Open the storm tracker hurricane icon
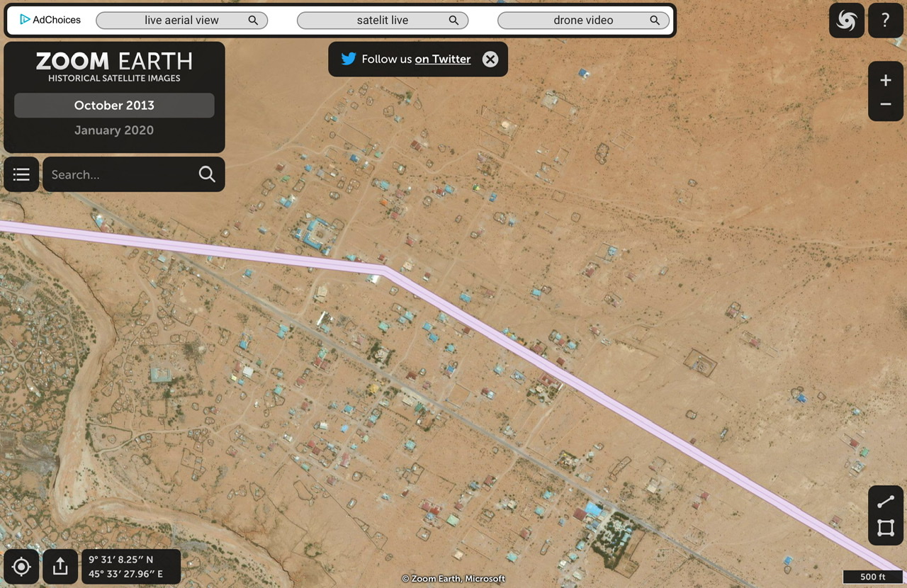This screenshot has height=588, width=907. (x=847, y=21)
